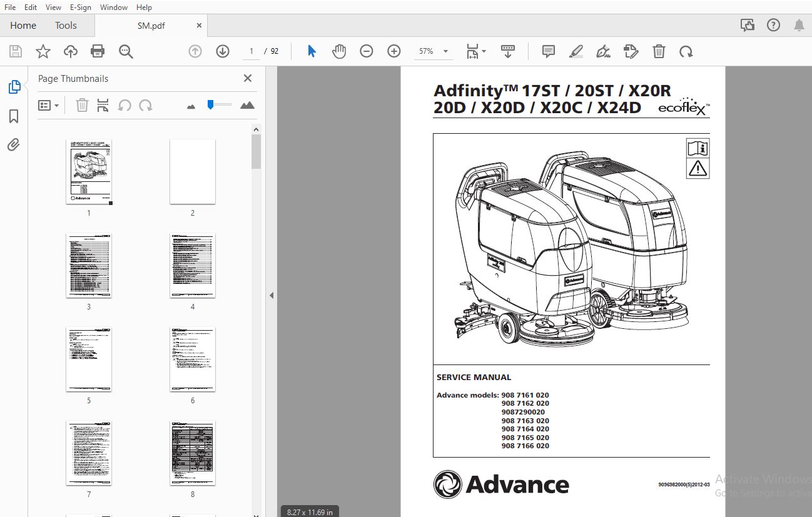Open the Edit menu
The width and height of the screenshot is (812, 517).
tap(30, 7)
